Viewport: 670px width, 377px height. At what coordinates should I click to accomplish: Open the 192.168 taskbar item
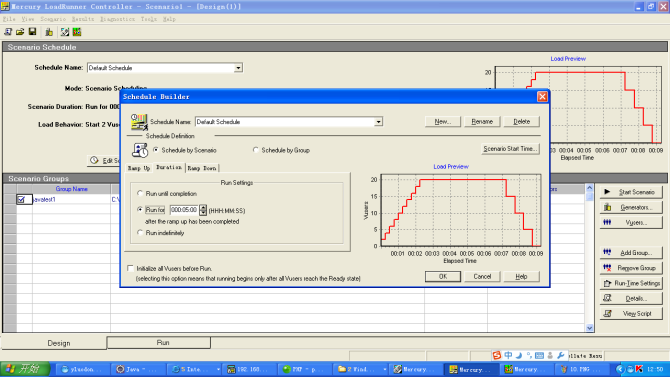[248, 369]
